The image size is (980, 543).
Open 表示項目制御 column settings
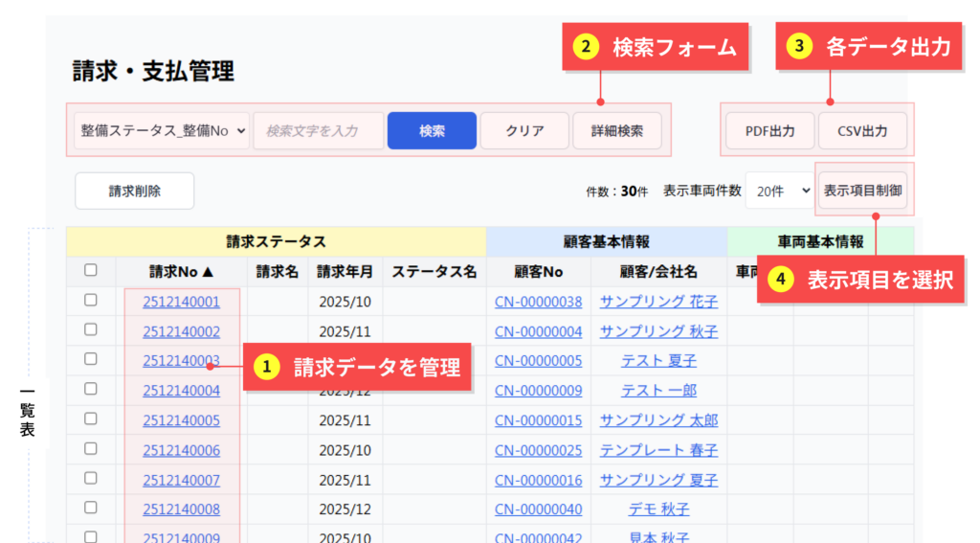[x=862, y=191]
